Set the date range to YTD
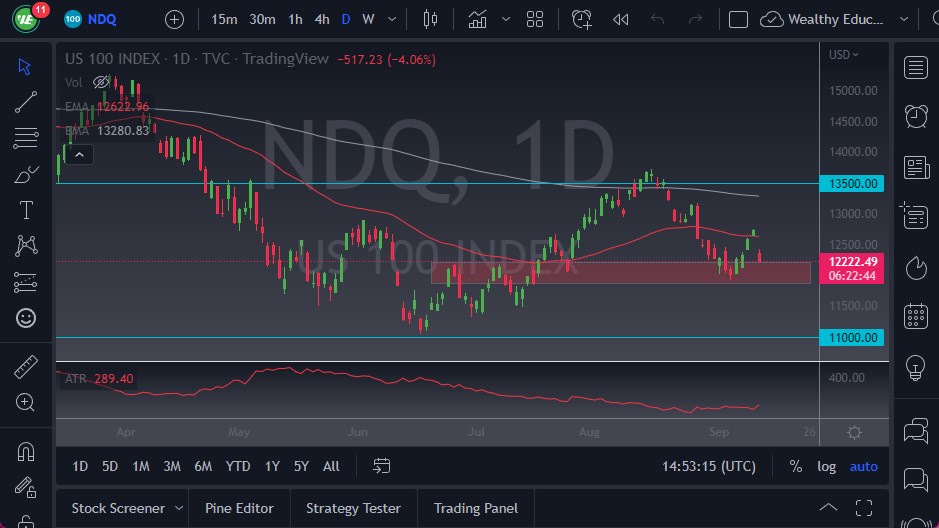939x528 pixels. tap(238, 466)
